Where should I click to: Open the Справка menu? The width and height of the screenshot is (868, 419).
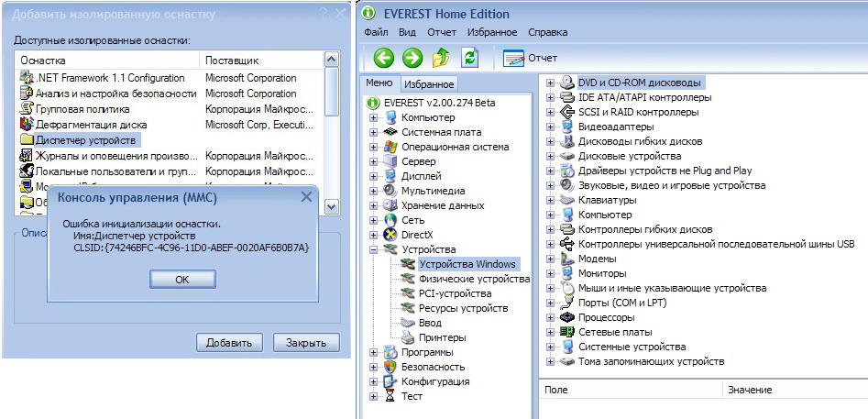[547, 32]
